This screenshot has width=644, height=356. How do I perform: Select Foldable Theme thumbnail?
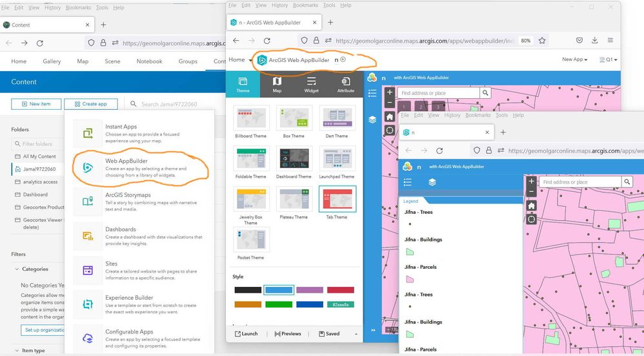pyautogui.click(x=251, y=158)
